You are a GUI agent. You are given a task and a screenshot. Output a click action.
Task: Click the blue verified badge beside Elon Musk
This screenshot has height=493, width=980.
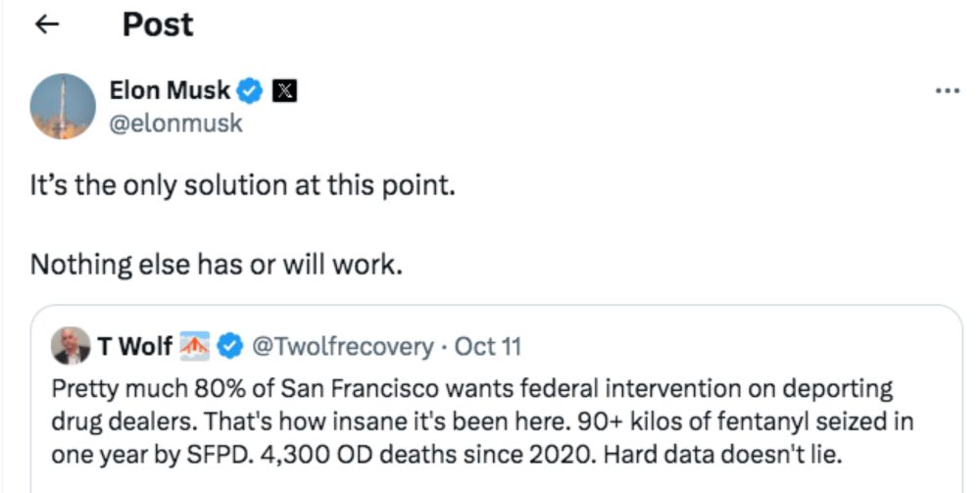(251, 91)
